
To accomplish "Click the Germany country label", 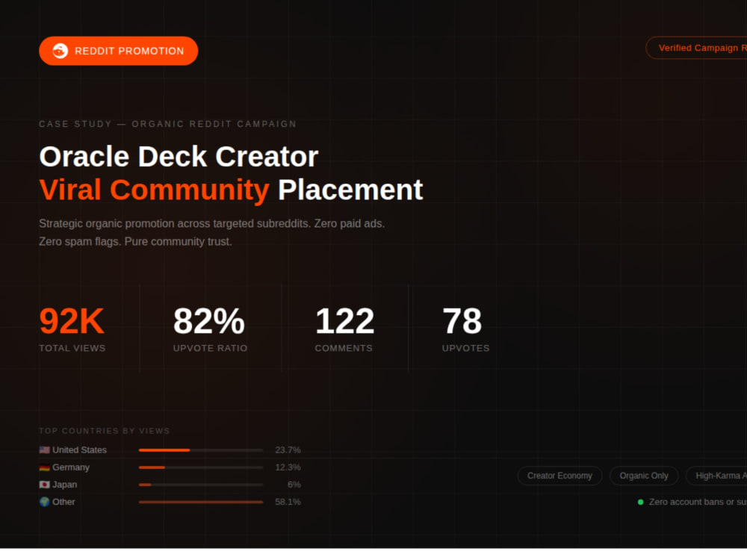I will click(x=71, y=467).
